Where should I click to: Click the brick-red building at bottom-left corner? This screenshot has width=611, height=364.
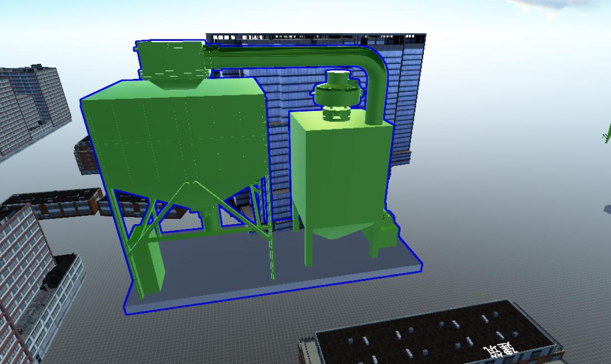click(x=17, y=277)
